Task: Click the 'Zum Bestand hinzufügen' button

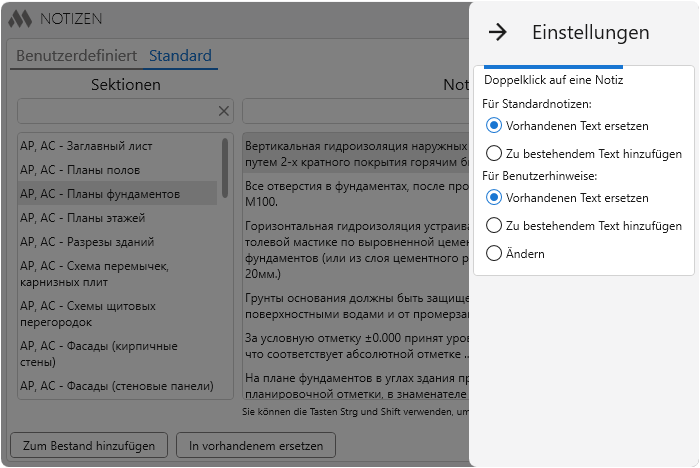Action: [89, 445]
